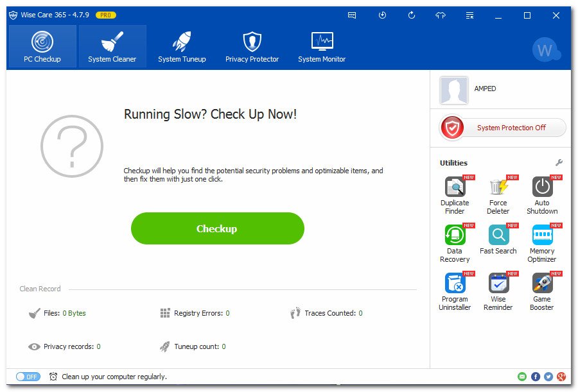Click the Utilities section heading

click(x=453, y=163)
